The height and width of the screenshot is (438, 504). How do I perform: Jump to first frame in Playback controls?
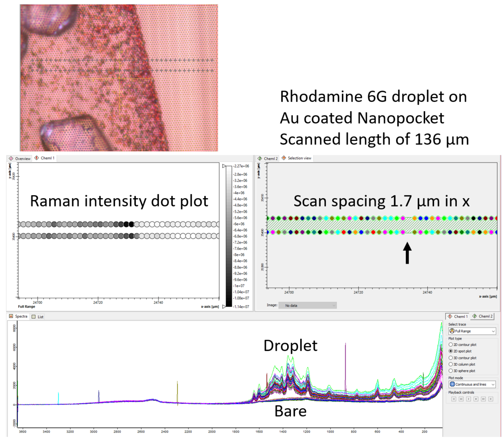(453, 399)
